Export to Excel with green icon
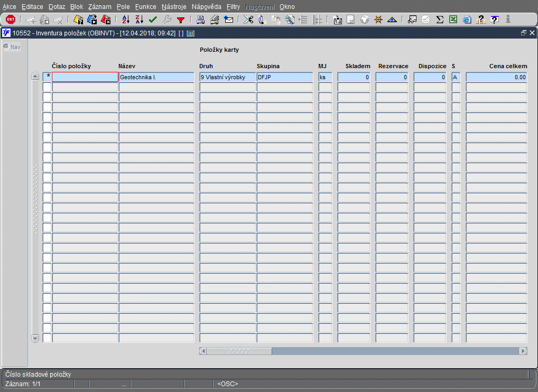 click(x=453, y=20)
